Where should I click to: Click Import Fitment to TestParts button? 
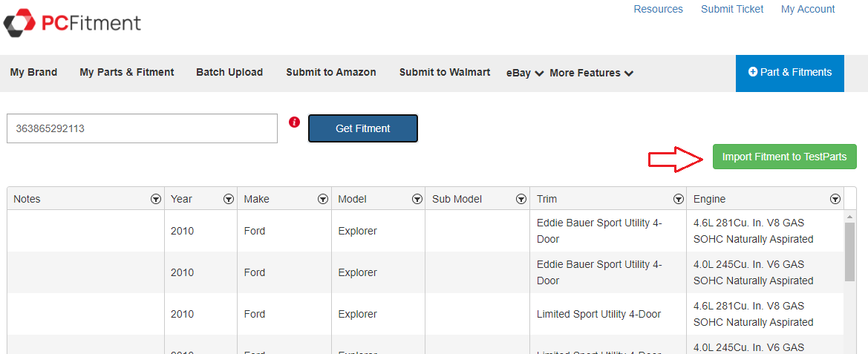[784, 157]
